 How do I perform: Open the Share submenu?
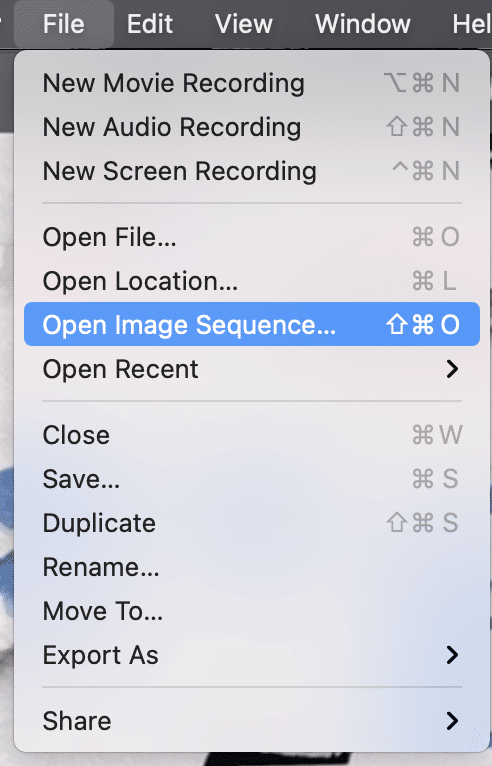point(252,721)
